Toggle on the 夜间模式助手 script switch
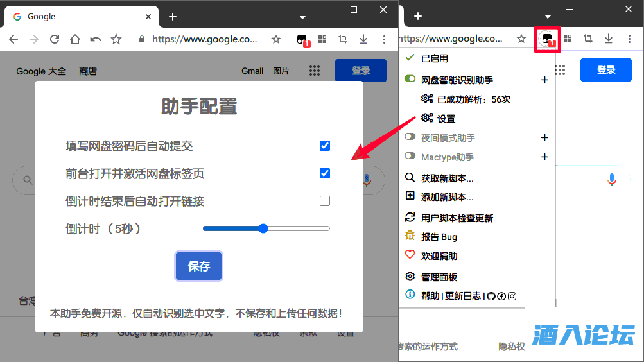The height and width of the screenshot is (362, 644). [410, 137]
